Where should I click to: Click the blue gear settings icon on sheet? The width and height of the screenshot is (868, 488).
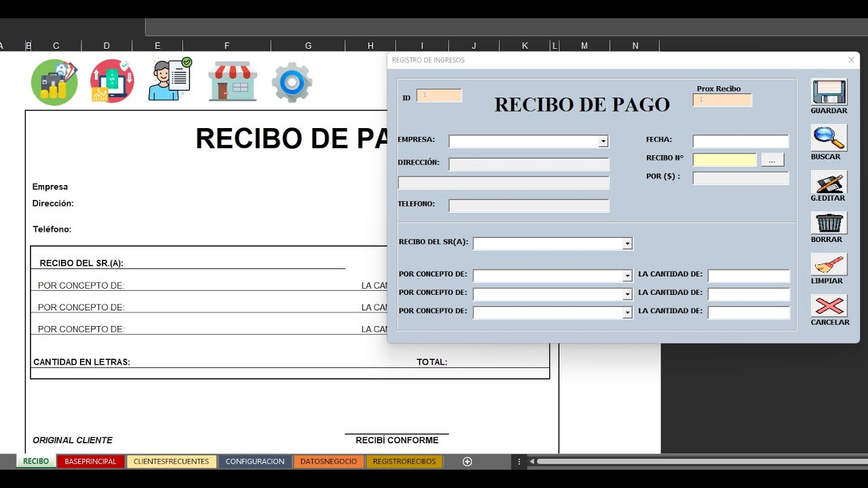(292, 83)
